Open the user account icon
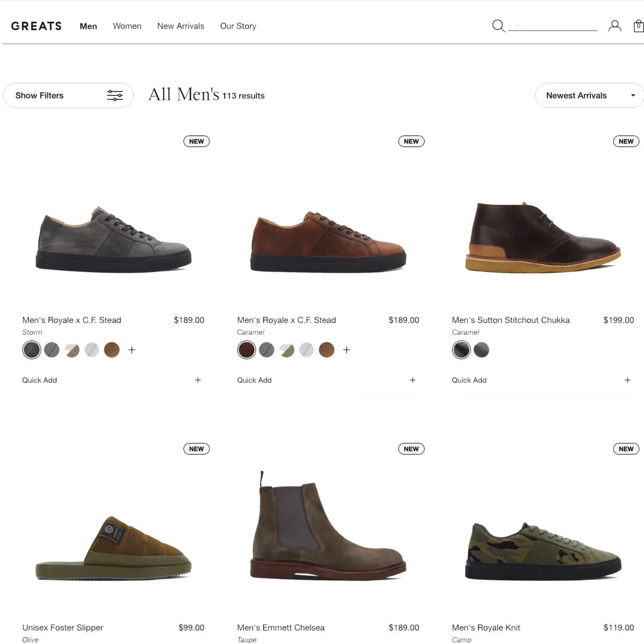This screenshot has height=644, width=644. point(615,26)
